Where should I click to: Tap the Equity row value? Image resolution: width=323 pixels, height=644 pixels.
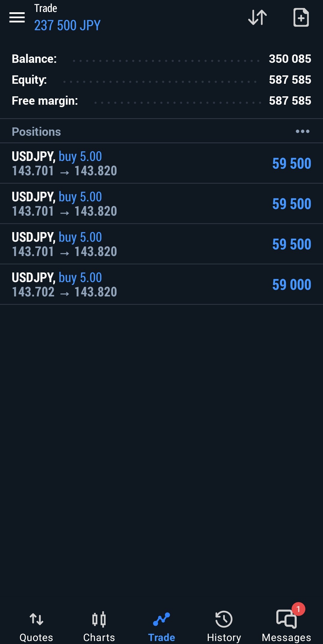click(x=290, y=80)
